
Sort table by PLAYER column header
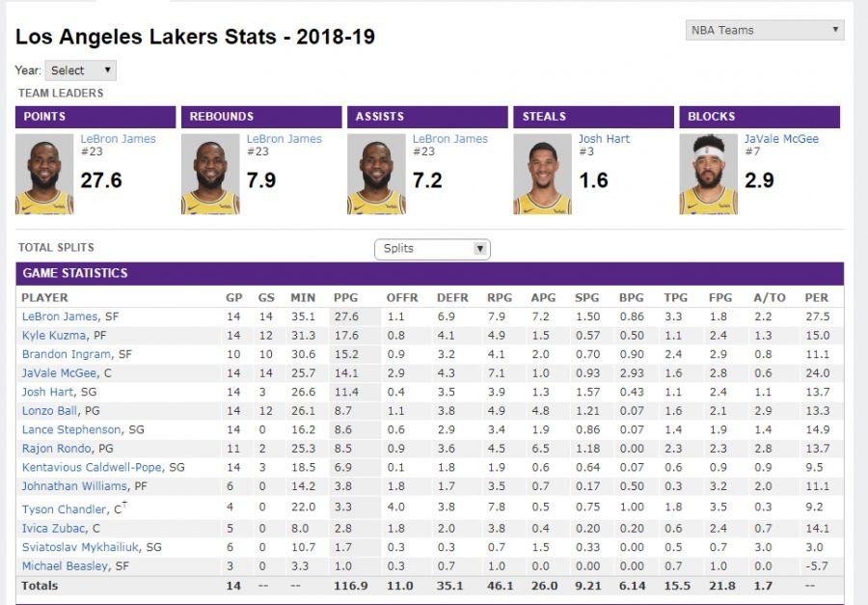point(44,297)
